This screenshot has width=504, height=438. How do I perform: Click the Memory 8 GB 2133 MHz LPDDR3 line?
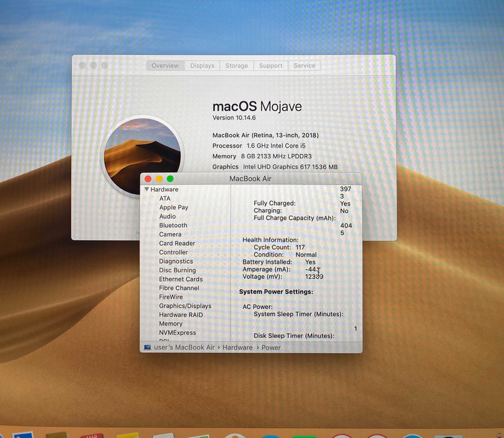pyautogui.click(x=262, y=156)
